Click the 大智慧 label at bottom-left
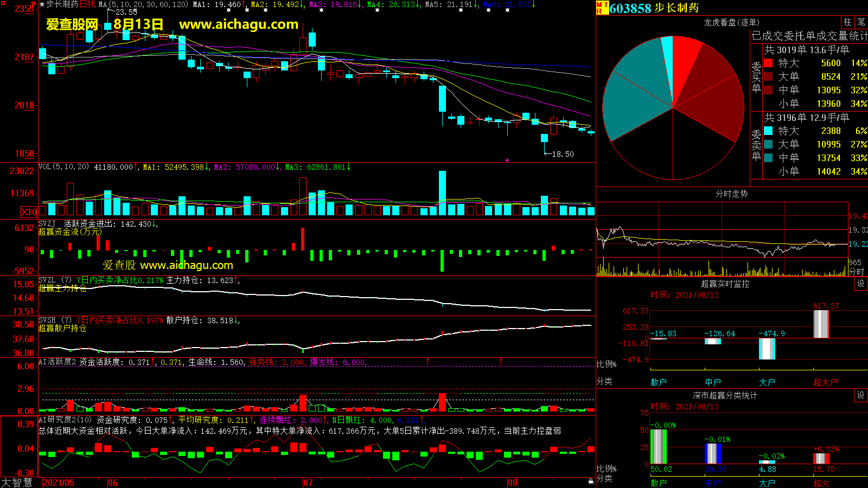This screenshot has width=868, height=488. [17, 483]
